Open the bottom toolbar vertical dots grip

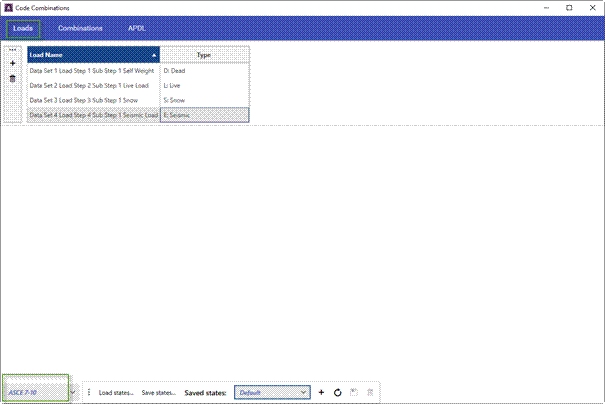89,392
